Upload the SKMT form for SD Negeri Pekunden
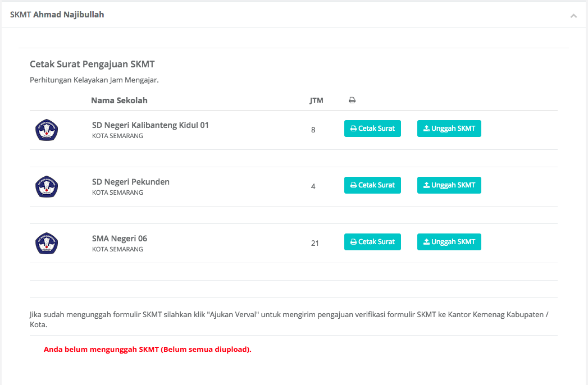 pos(449,185)
